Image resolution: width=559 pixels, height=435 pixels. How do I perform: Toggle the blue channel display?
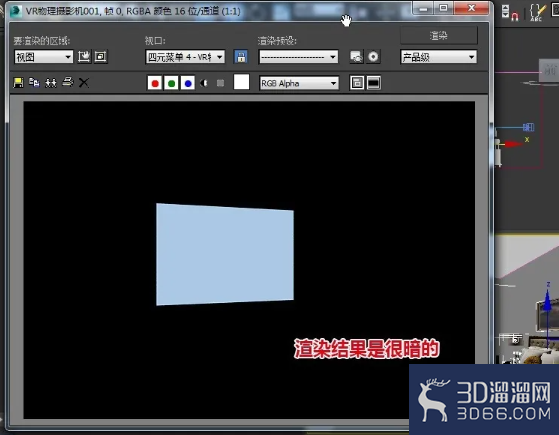click(x=188, y=83)
